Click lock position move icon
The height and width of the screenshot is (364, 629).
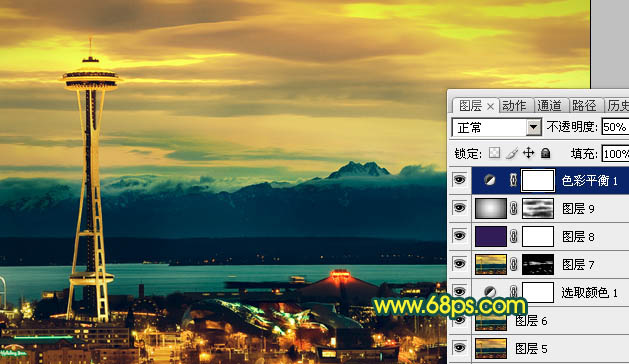point(529,153)
